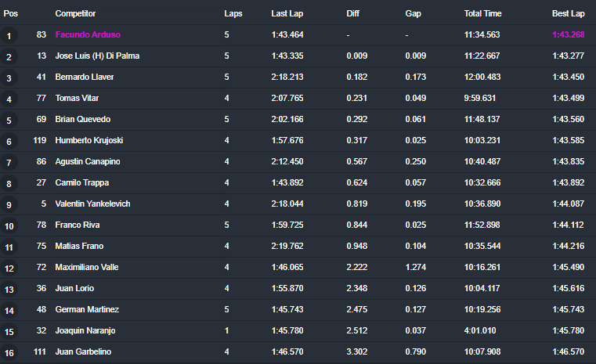
Task: Click the Last Lap column header
Action: tap(287, 13)
